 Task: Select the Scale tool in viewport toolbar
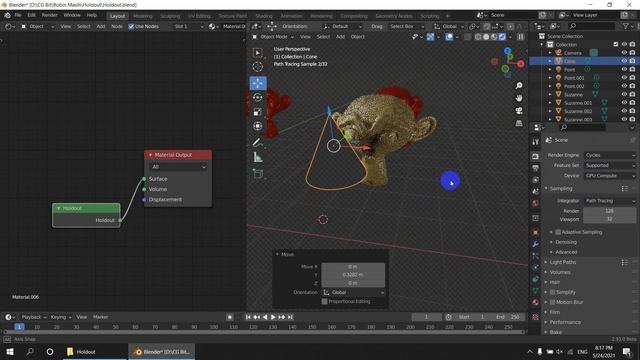click(258, 112)
